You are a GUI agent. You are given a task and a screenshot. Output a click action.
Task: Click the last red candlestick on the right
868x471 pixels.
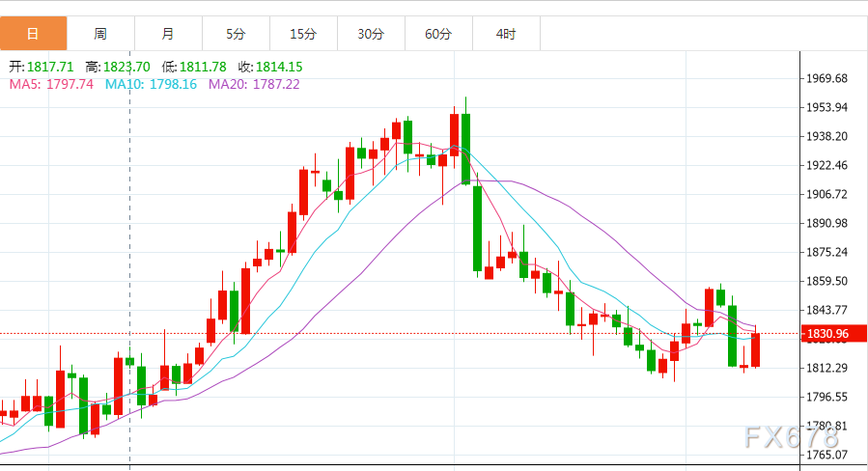(756, 349)
